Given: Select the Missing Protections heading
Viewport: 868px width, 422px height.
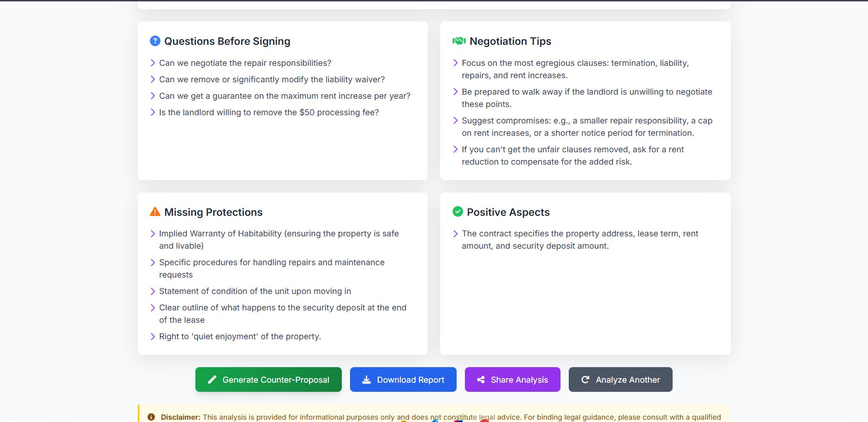Looking at the screenshot, I should pyautogui.click(x=213, y=212).
